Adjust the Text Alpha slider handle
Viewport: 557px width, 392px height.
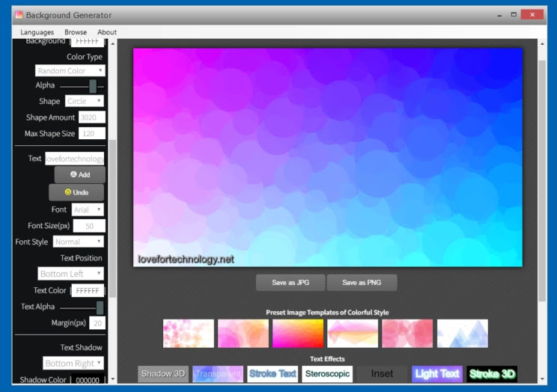[x=100, y=307]
